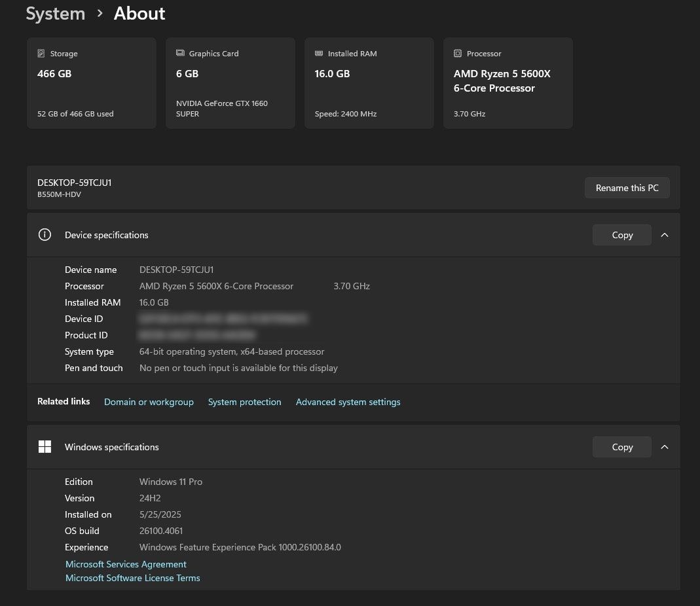The width and height of the screenshot is (700, 606).
Task: Click the About breadcrumb title
Action: coord(139,13)
